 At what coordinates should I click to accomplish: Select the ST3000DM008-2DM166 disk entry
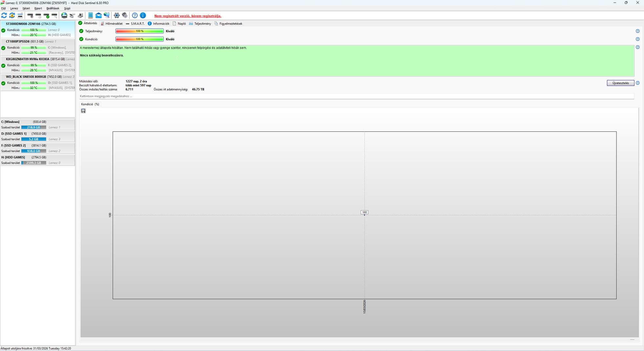click(38, 29)
